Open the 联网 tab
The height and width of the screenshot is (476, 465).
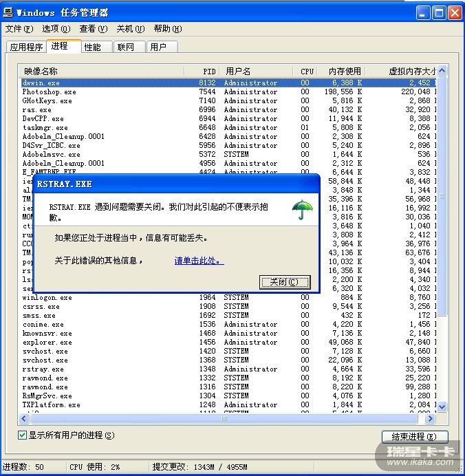pos(129,47)
